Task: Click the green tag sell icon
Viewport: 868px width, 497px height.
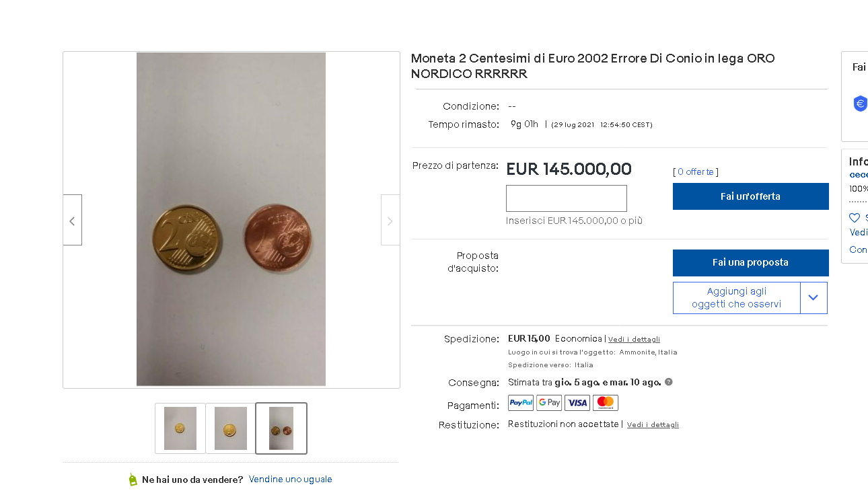Action: pyautogui.click(x=133, y=480)
